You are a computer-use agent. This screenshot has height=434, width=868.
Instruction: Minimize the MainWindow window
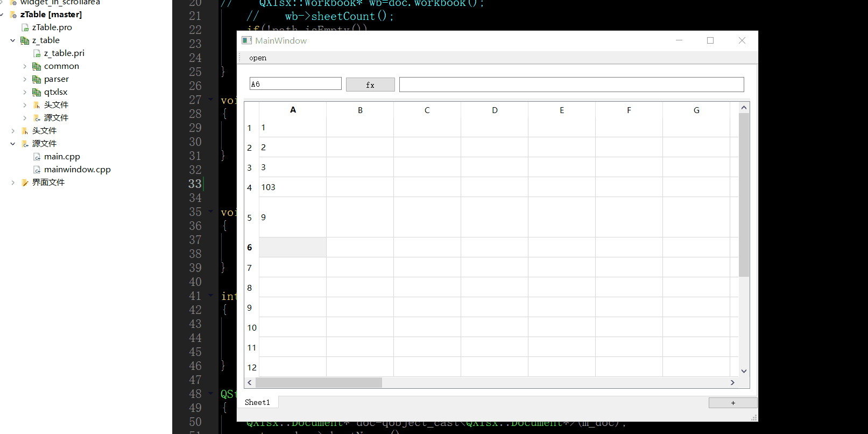point(679,40)
